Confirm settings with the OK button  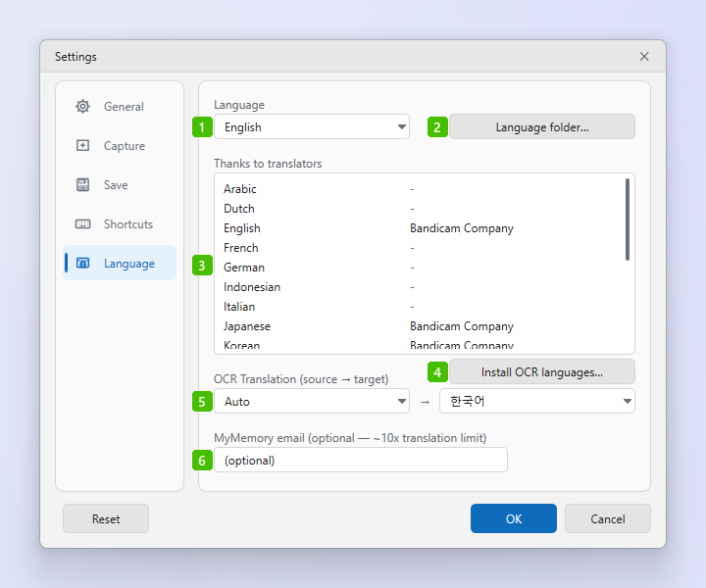514,518
